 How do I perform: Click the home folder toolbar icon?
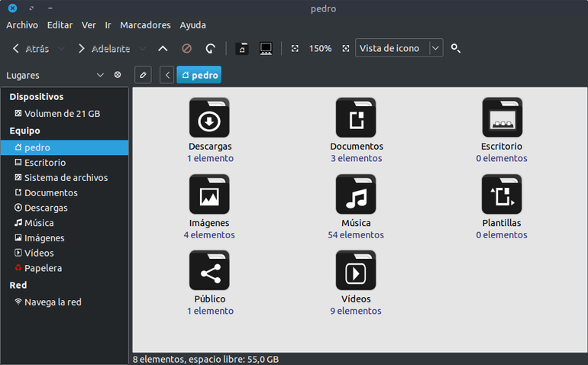pos(242,48)
